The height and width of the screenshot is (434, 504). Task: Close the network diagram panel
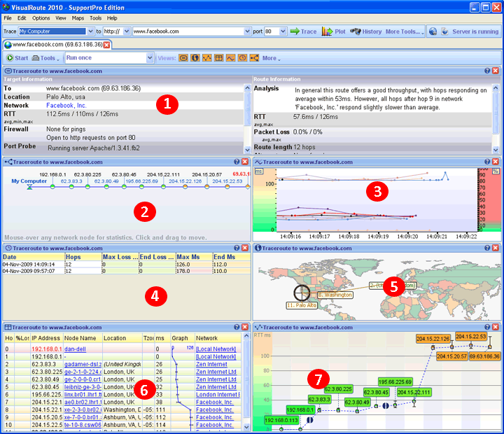coord(245,162)
